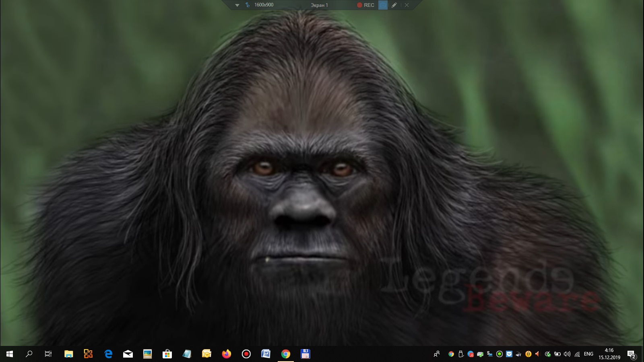This screenshot has width=644, height=362.
Task: Select the Экран 1 screen label
Action: tap(319, 5)
